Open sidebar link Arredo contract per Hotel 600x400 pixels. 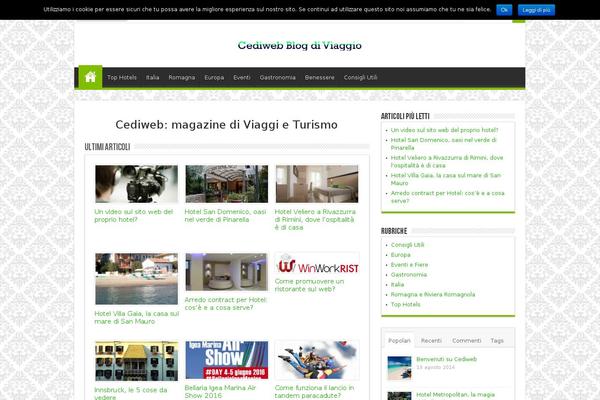tap(447, 197)
